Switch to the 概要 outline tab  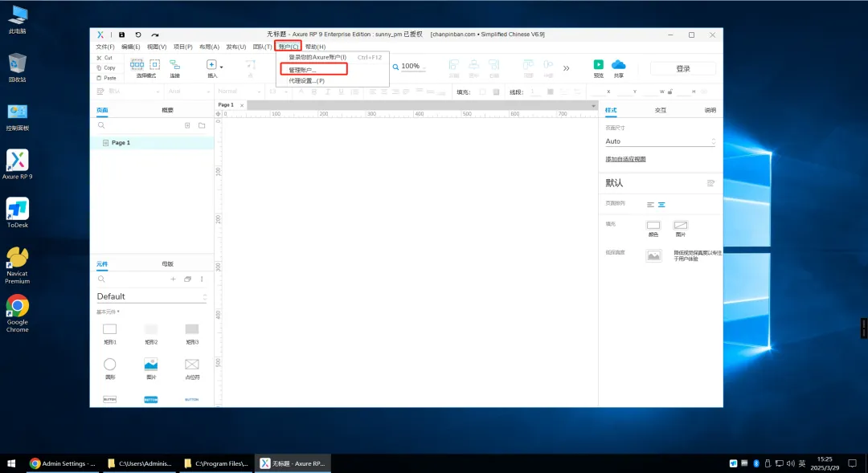(x=168, y=110)
